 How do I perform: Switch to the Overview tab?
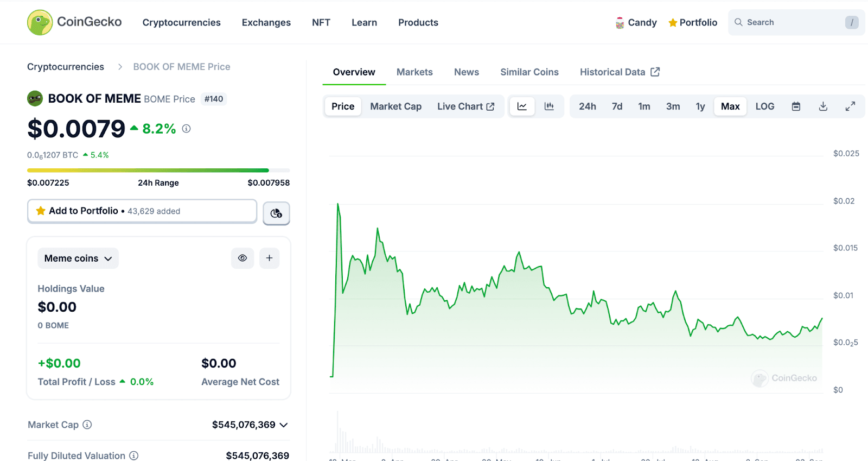pyautogui.click(x=354, y=72)
